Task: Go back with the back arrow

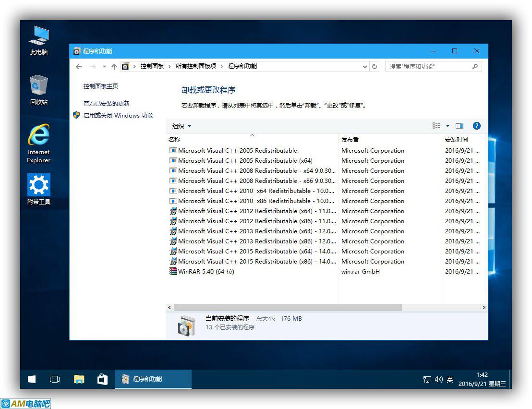Action: [79, 67]
